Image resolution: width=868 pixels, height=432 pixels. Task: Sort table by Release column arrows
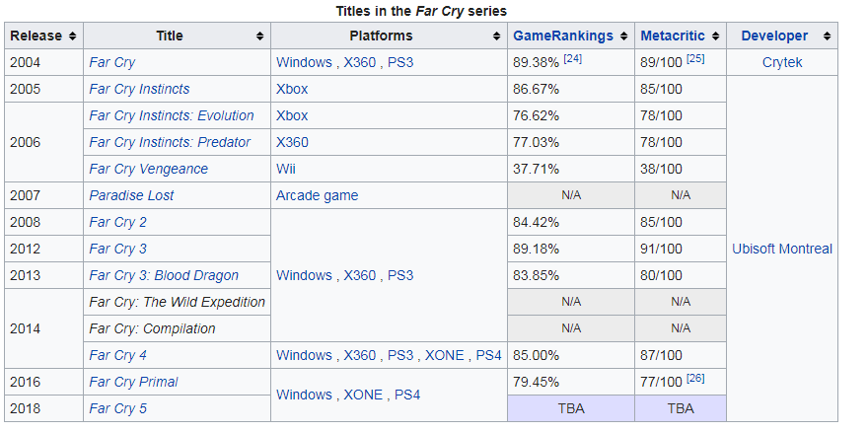(71, 36)
